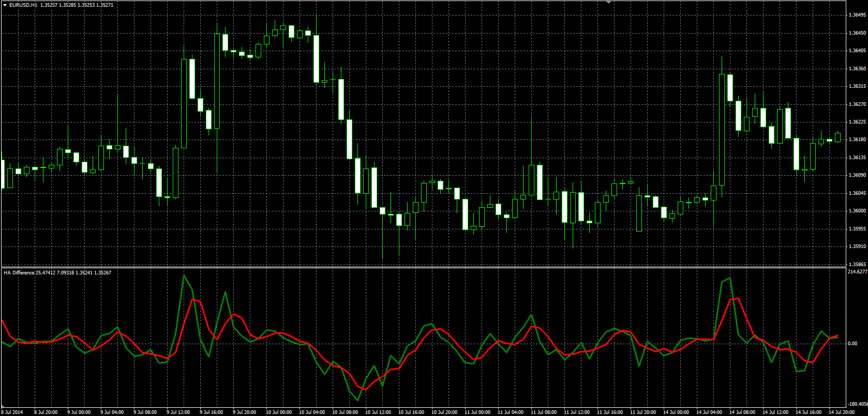The image size is (868, 416).
Task: Click the triangle icon before EURUSD,H1
Action: [5, 5]
